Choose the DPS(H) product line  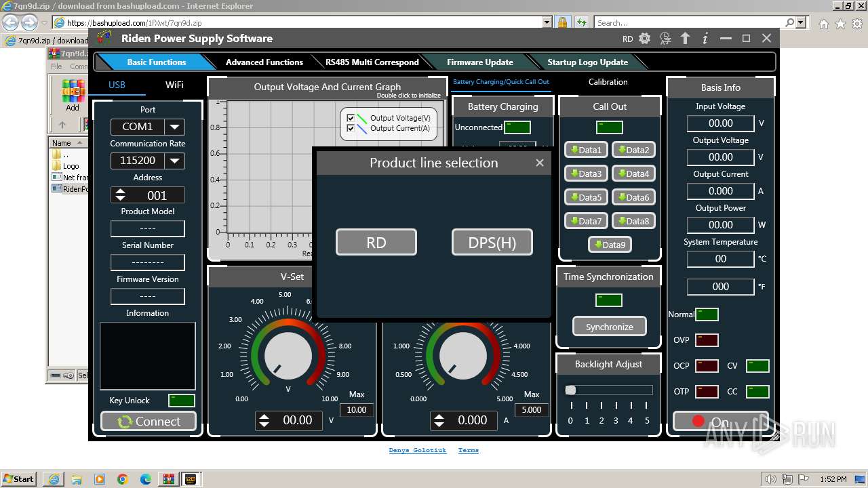pyautogui.click(x=492, y=243)
